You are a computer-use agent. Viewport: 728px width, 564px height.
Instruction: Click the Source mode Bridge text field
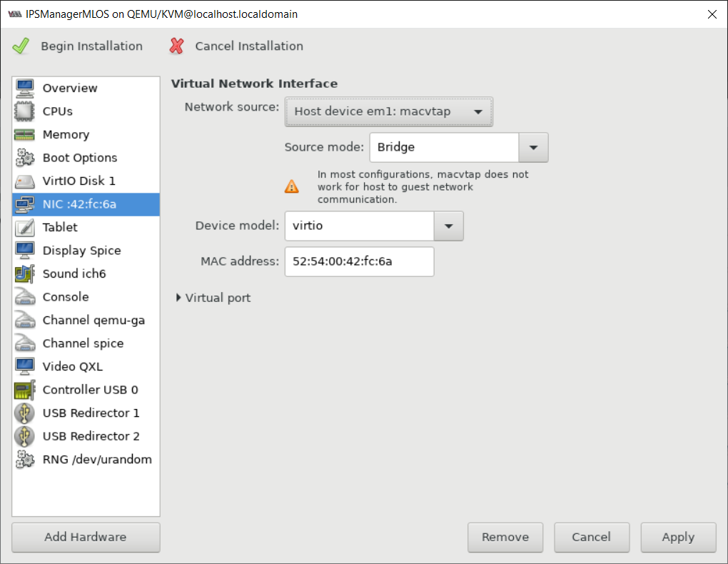click(x=444, y=147)
